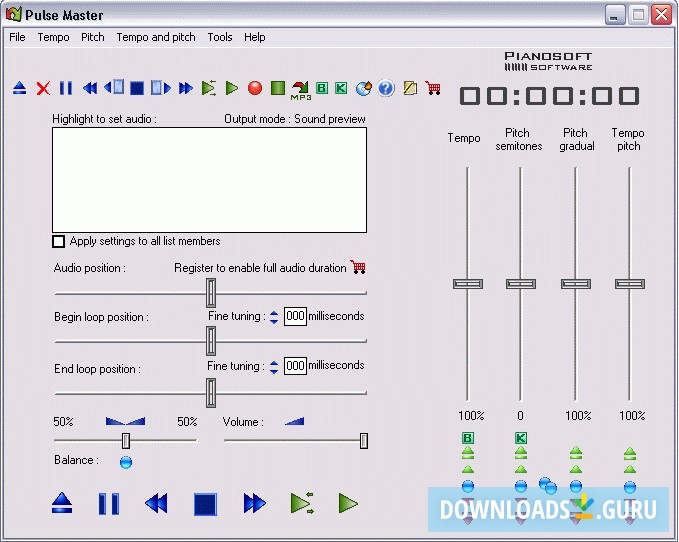Click the top toolbar fast-forward icon
Image resolution: width=679 pixels, height=542 pixels.
[186, 88]
